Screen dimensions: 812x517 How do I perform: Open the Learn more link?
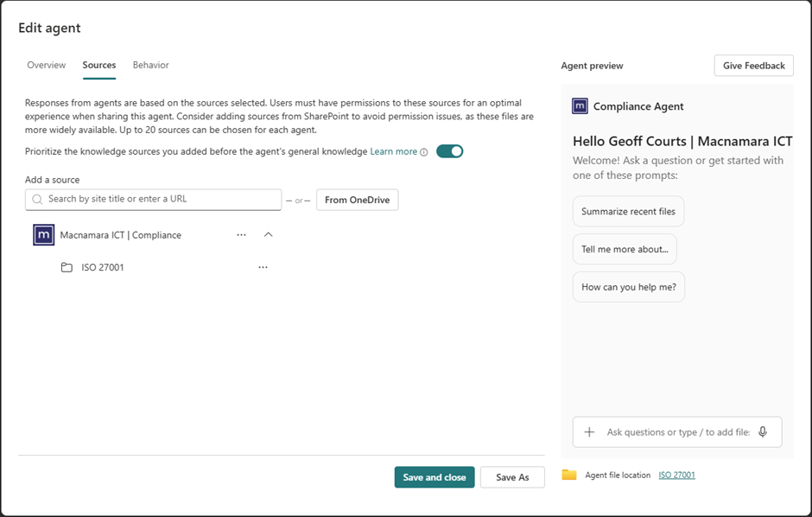tap(394, 151)
